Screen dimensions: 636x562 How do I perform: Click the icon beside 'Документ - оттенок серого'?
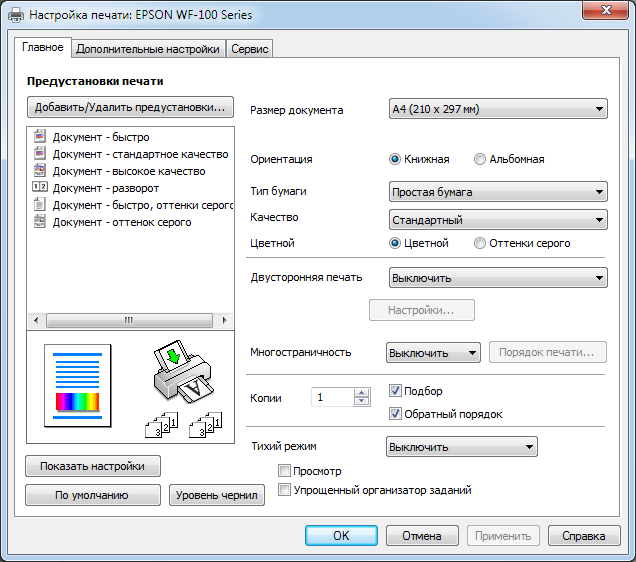pos(39,222)
